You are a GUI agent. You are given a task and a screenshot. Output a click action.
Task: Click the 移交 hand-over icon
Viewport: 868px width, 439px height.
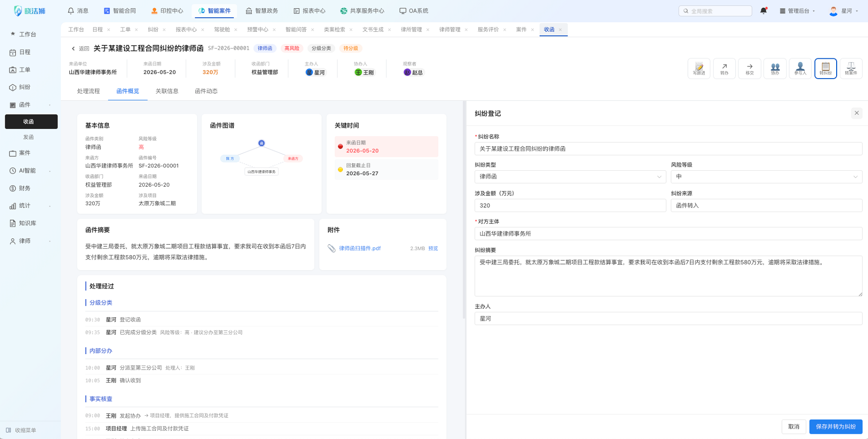[749, 68]
